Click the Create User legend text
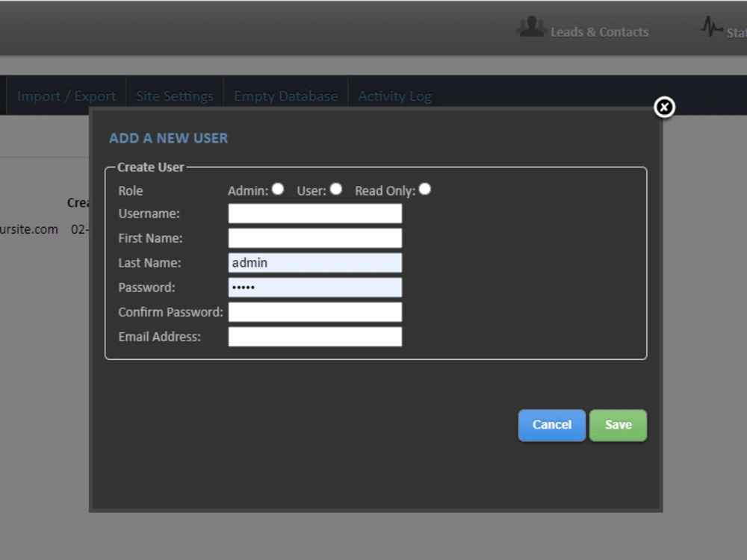The height and width of the screenshot is (560, 747). pos(151,167)
